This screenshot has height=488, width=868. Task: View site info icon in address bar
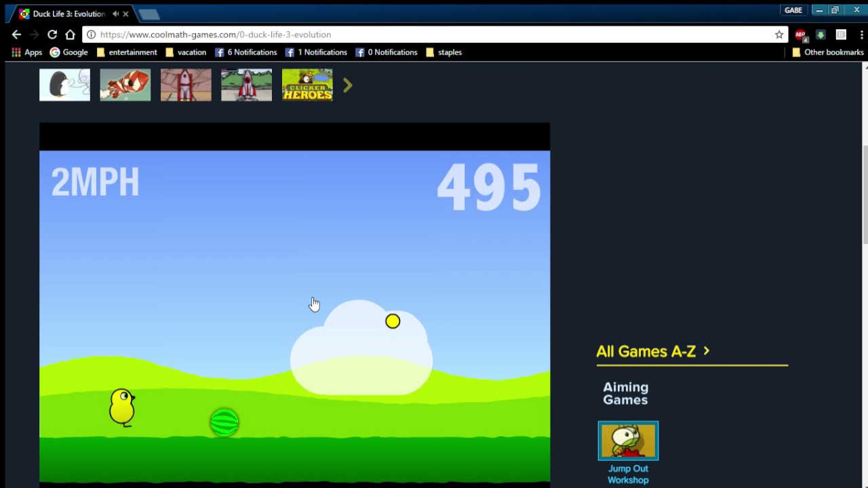91,35
